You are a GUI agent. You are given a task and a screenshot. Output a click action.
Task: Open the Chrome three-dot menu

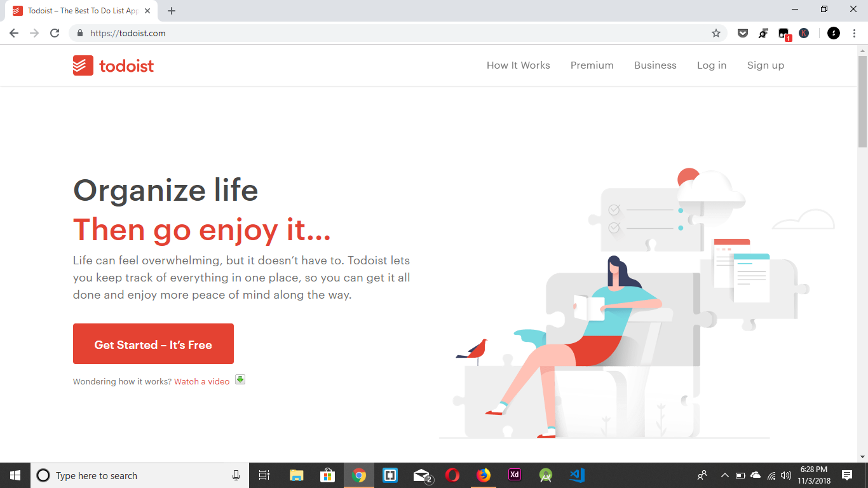[855, 33]
